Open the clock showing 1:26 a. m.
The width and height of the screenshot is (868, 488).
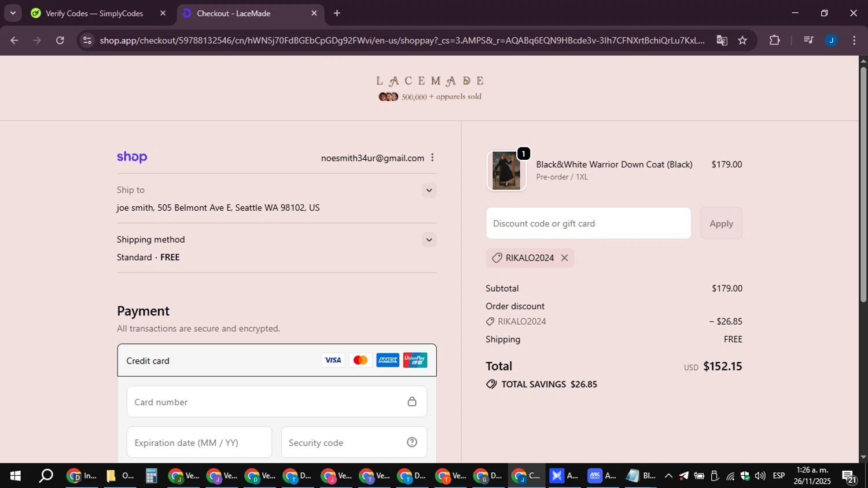pyautogui.click(x=812, y=476)
